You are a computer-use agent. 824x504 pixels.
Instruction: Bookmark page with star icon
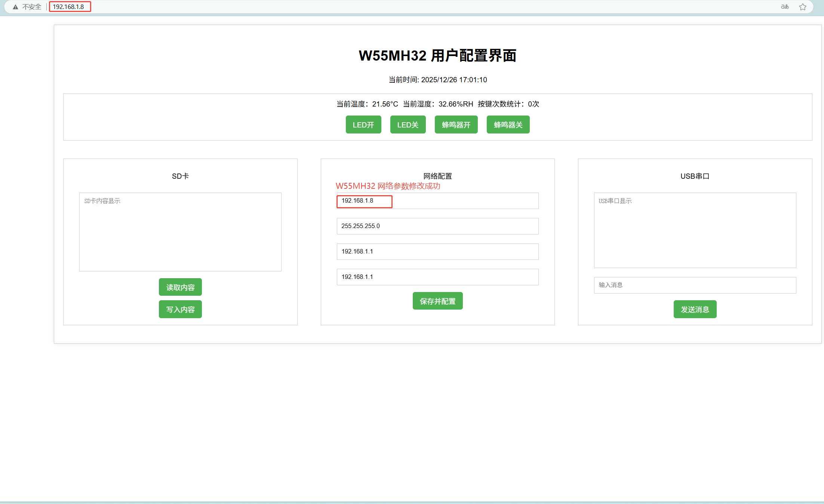[802, 7]
